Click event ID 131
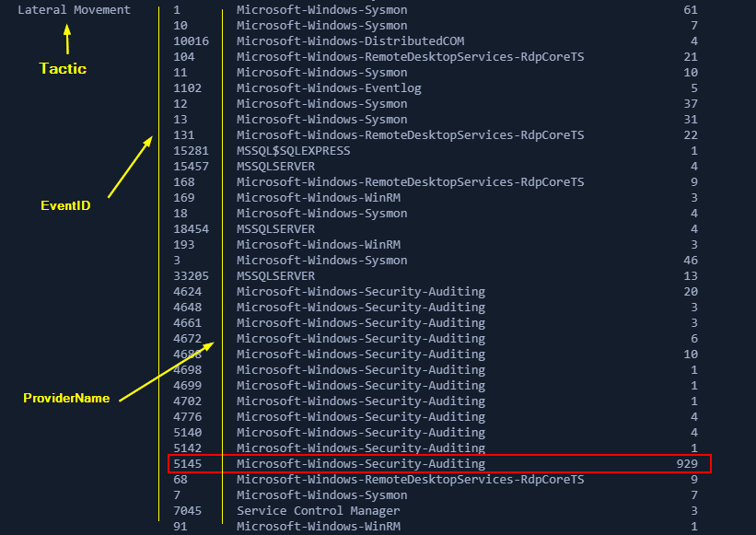Image resolution: width=756 pixels, height=535 pixels. pos(183,135)
